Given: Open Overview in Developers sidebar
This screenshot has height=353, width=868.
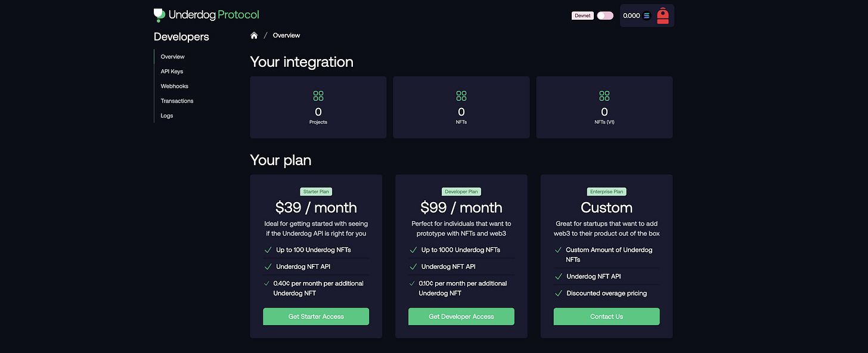Looking at the screenshot, I should pos(173,57).
